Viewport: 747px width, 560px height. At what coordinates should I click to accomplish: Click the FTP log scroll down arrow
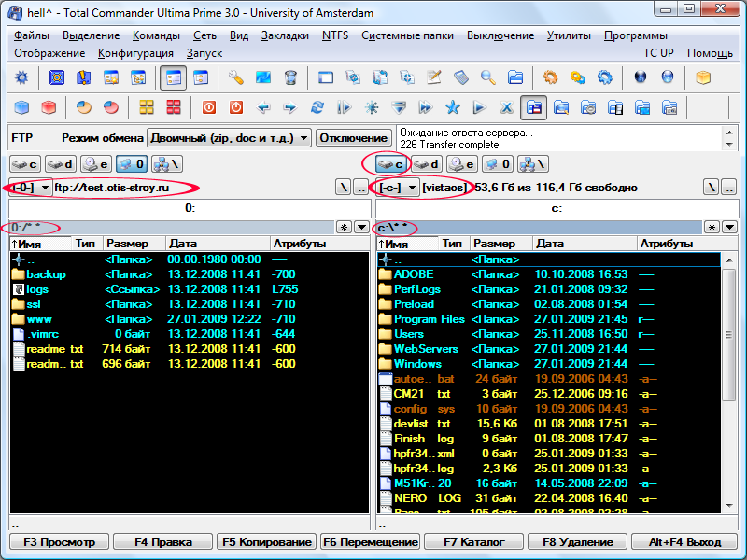[729, 145]
